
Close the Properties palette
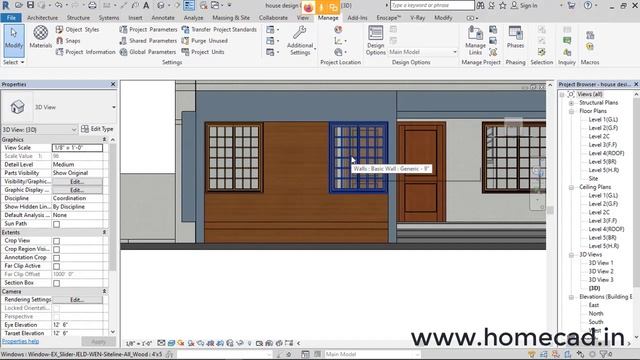[113, 84]
